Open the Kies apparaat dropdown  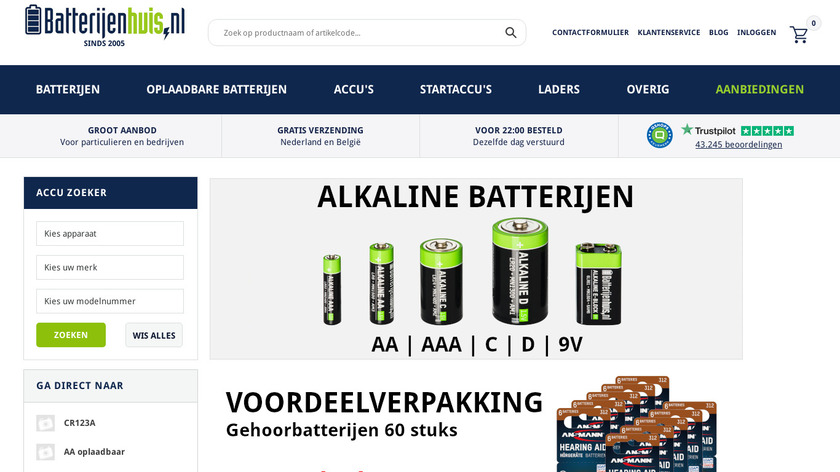(110, 234)
